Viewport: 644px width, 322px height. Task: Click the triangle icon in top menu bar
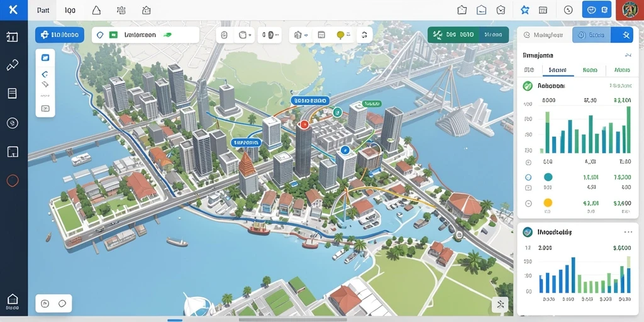[x=96, y=10]
